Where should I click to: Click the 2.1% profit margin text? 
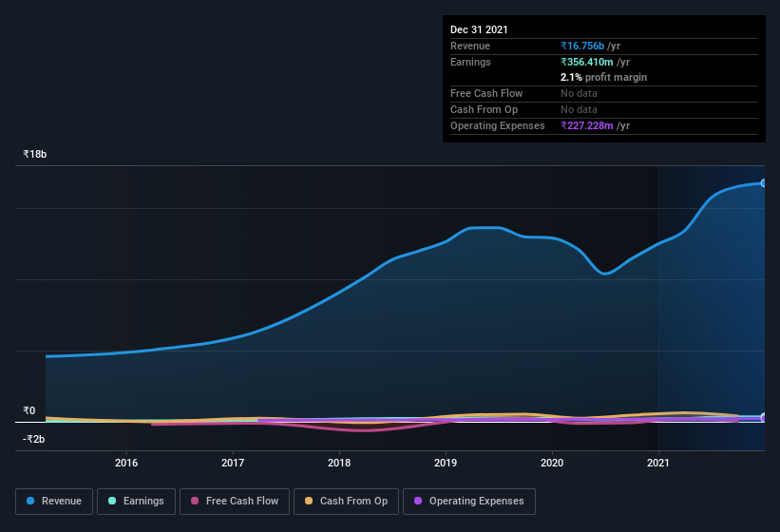(x=603, y=77)
